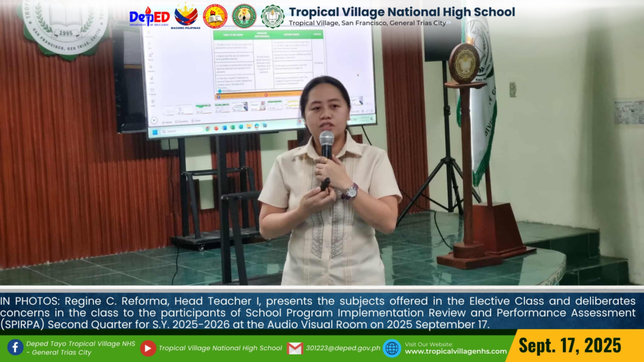Click the Search box on projected taskbar
The width and height of the screenshot is (644, 362).
point(173,131)
